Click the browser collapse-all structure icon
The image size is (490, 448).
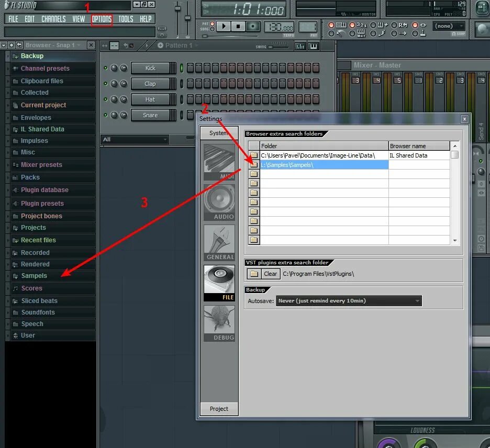pos(12,46)
